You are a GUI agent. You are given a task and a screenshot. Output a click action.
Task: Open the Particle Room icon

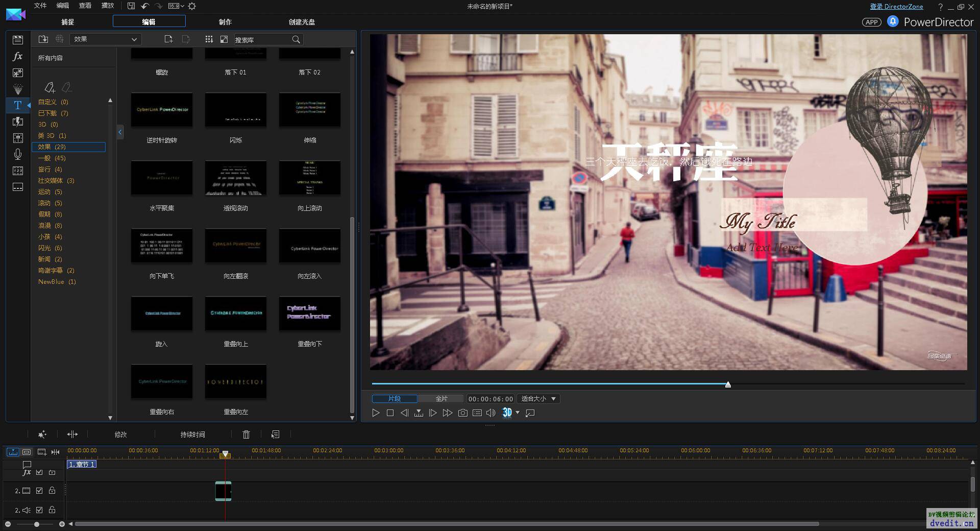click(18, 89)
